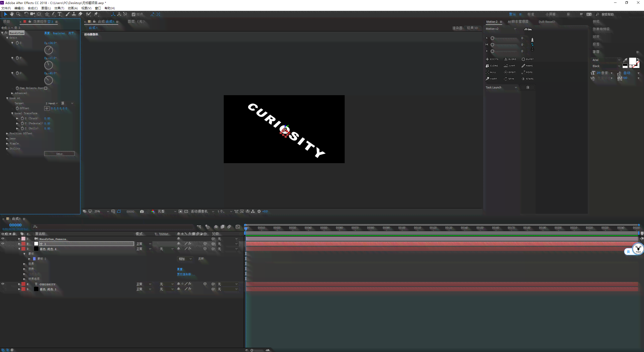The width and height of the screenshot is (644, 352).
Task: Click the Register link in HandyCam
Action: [59, 33]
